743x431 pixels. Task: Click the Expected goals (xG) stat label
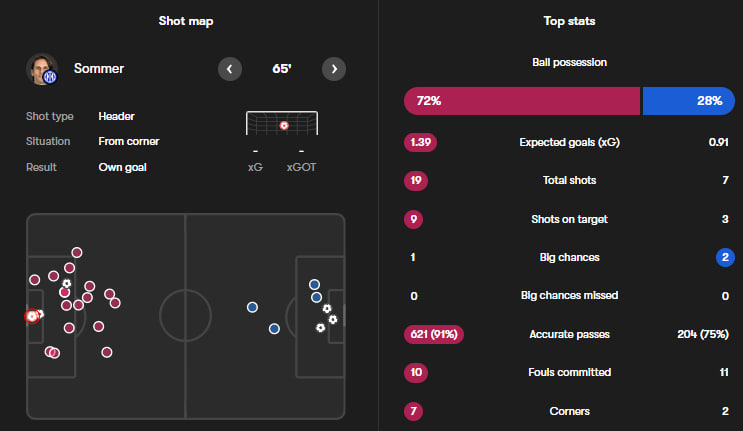(x=570, y=143)
